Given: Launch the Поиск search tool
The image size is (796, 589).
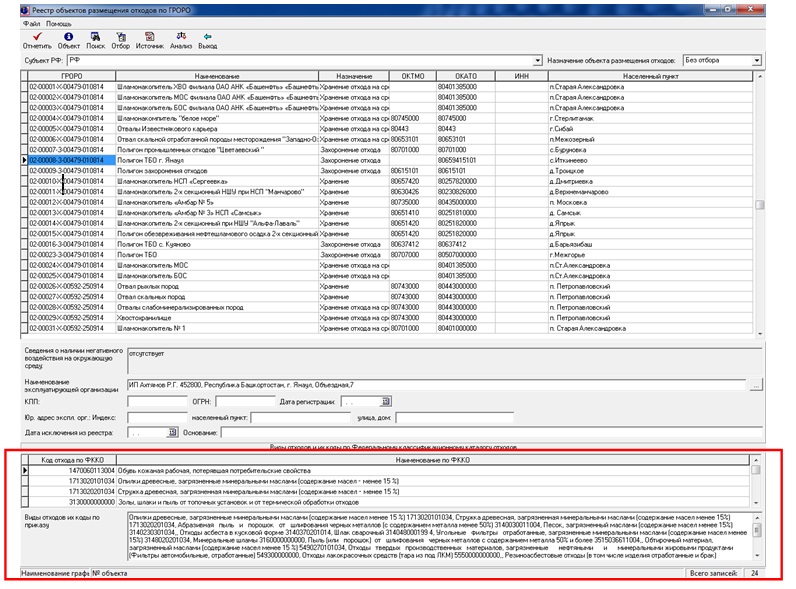Looking at the screenshot, I should (95, 38).
